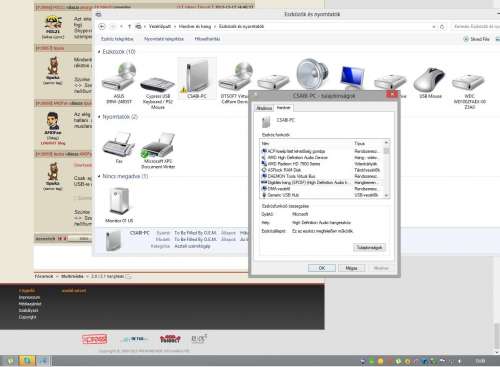Collapse the Eszközök (10) group
This screenshot has height=367, width=500.
point(99,52)
